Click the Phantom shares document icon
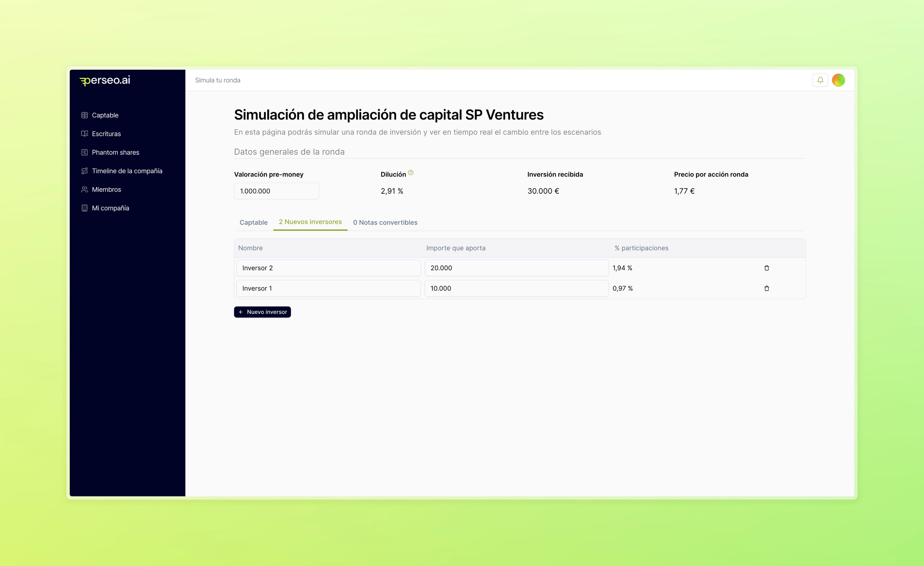This screenshot has height=566, width=924. 84,152
